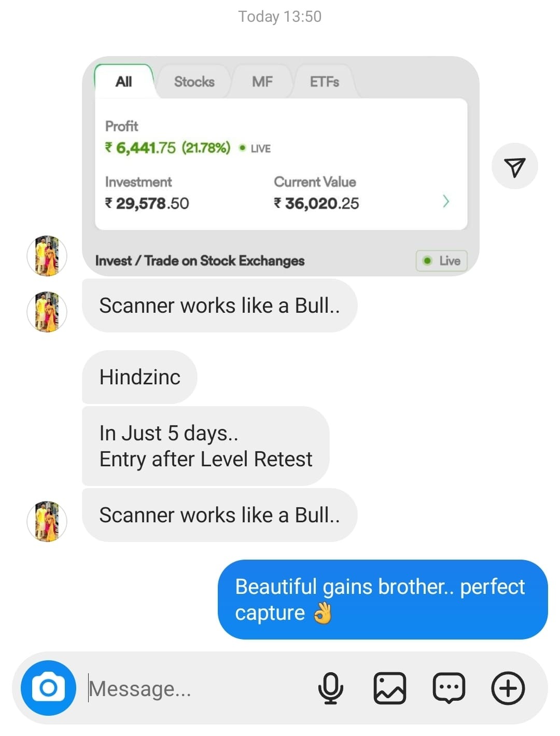Screen dimensions: 560x736
Task: Tap the Hindzinc message bubble
Action: coord(140,377)
